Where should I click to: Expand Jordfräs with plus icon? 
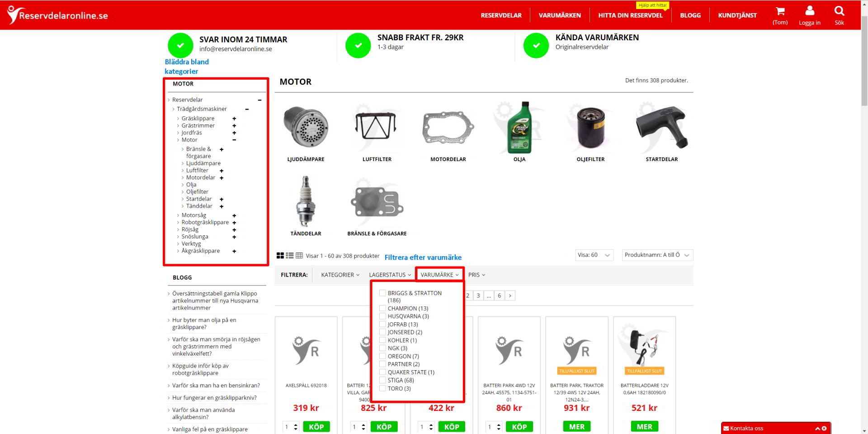pos(234,133)
